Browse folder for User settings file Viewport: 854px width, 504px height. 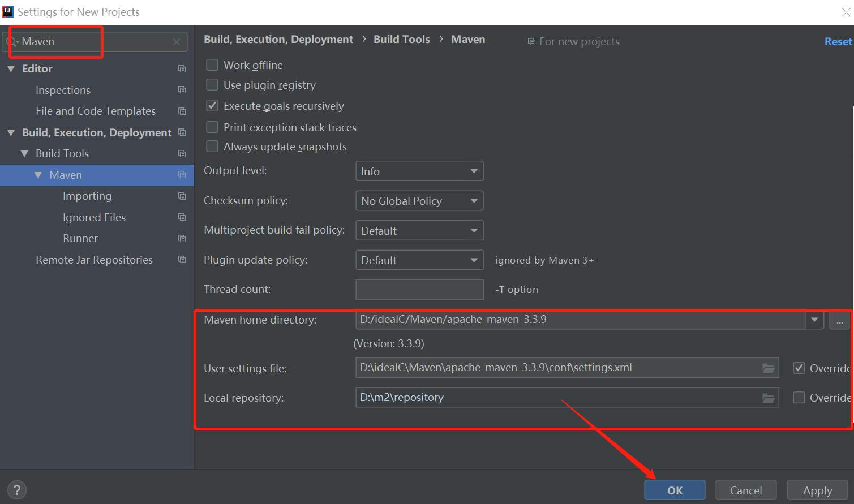769,368
